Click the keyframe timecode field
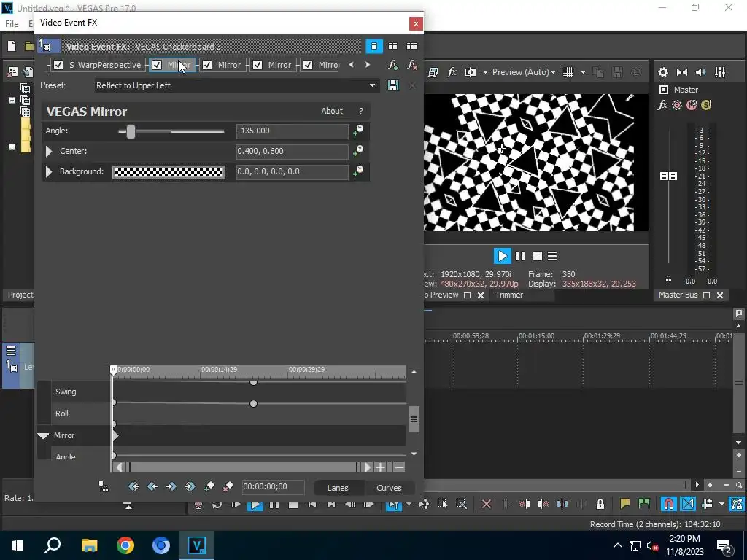 (x=273, y=486)
